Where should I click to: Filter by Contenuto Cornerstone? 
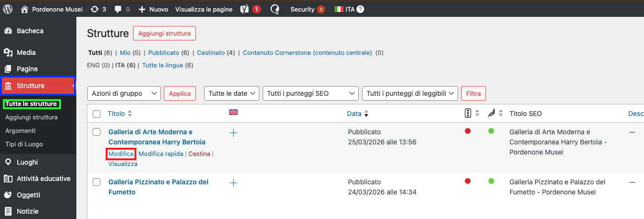pos(307,53)
